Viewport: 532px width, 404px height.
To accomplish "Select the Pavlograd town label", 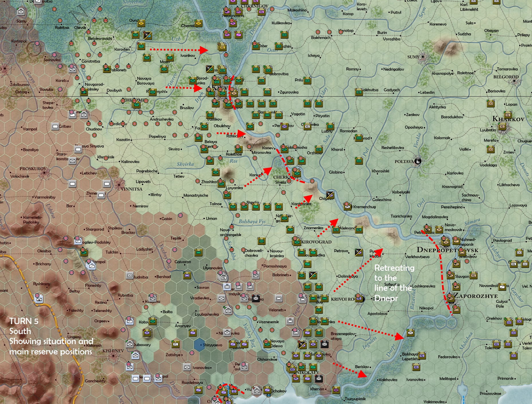I will pos(502,240).
